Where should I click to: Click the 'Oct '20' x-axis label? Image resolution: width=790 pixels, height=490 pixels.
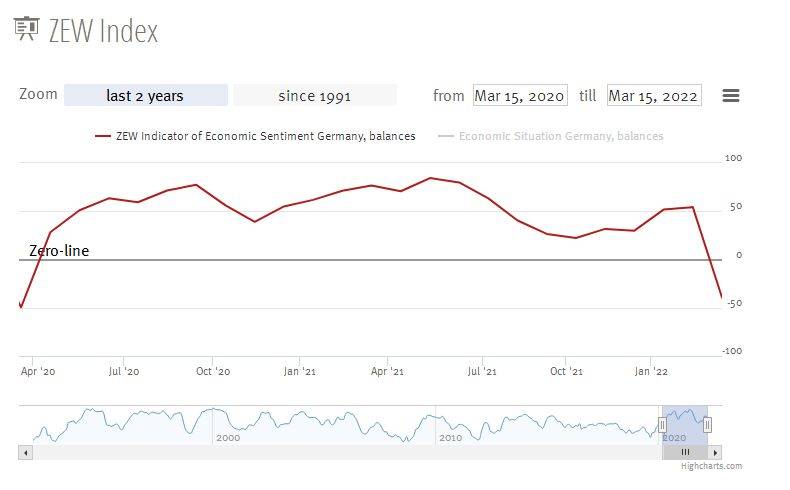click(213, 372)
